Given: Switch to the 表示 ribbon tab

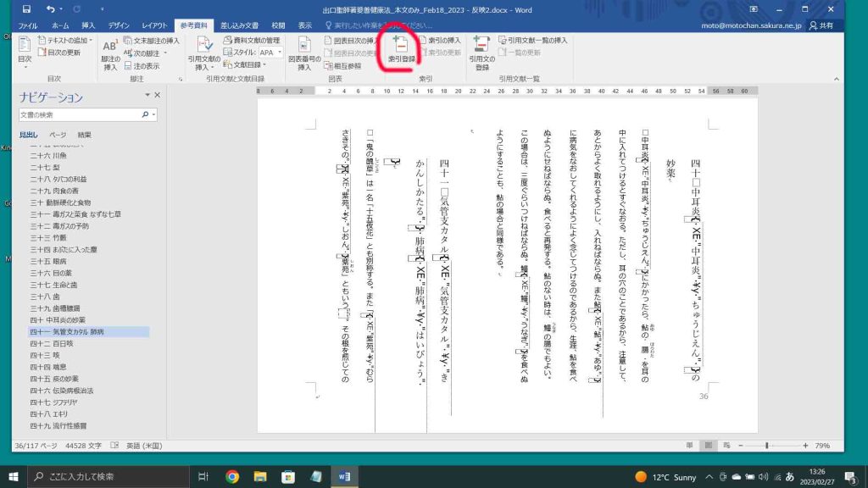Looking at the screenshot, I should 304,25.
